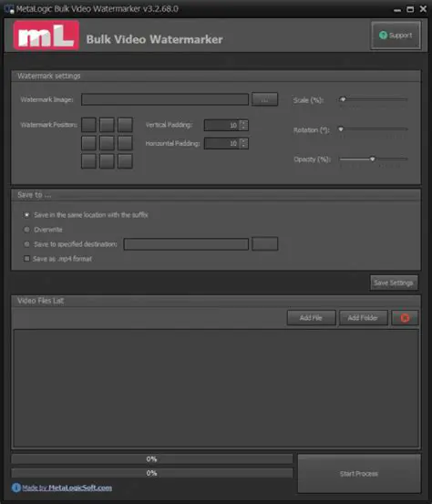Click inside the empty video files list
The width and height of the screenshot is (432, 504).
click(216, 388)
